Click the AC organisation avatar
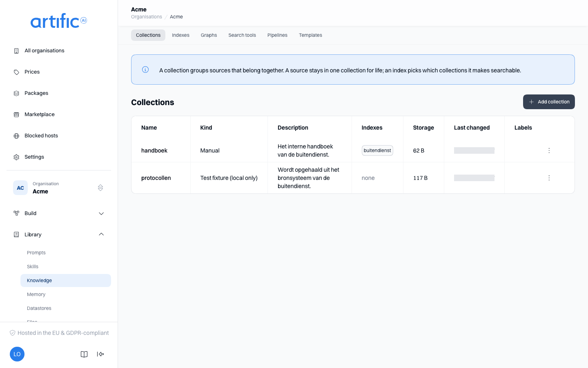 20,188
